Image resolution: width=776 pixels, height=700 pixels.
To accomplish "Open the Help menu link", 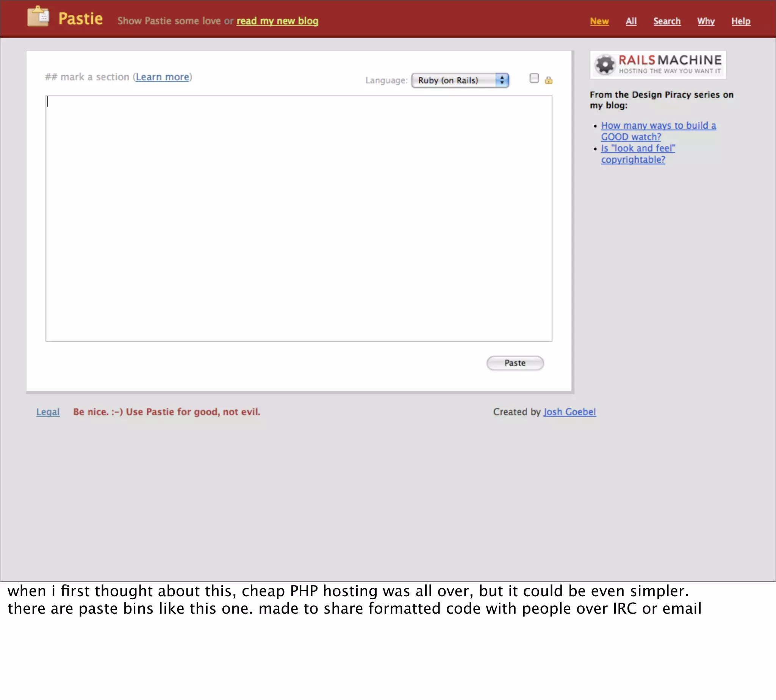I will 741,21.
